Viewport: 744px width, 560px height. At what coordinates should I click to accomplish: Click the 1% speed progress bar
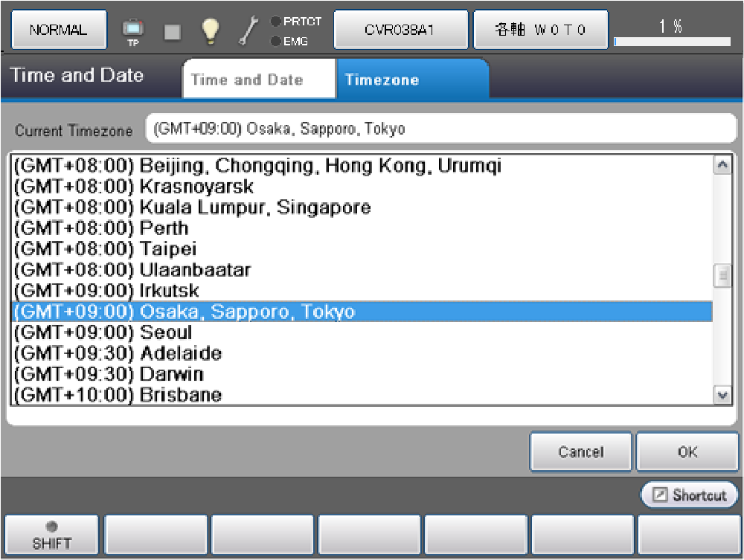point(672,42)
